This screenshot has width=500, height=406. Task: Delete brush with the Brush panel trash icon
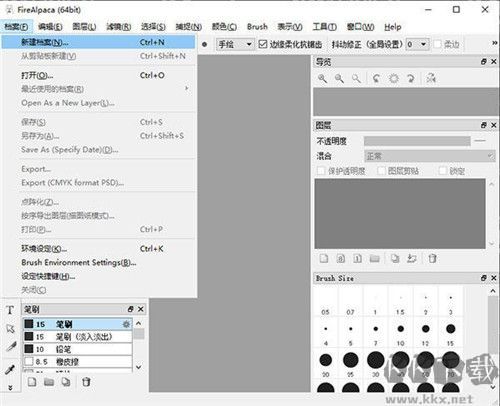pos(86,382)
